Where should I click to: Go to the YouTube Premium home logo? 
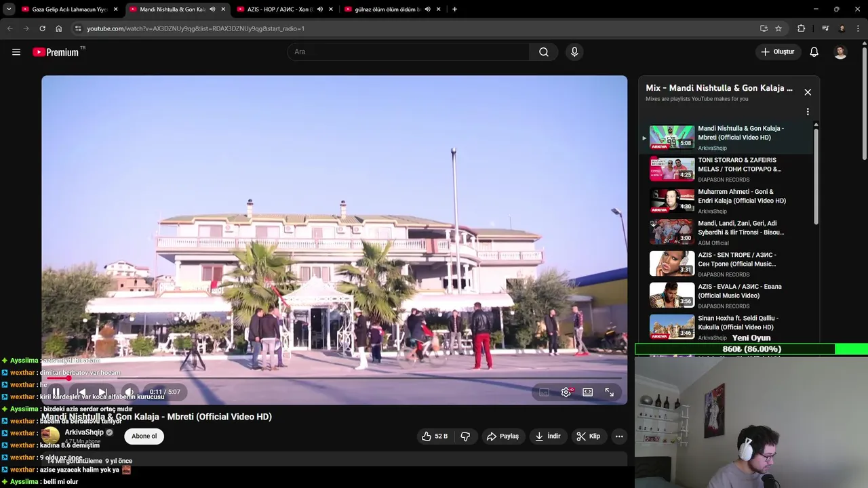[x=56, y=52]
